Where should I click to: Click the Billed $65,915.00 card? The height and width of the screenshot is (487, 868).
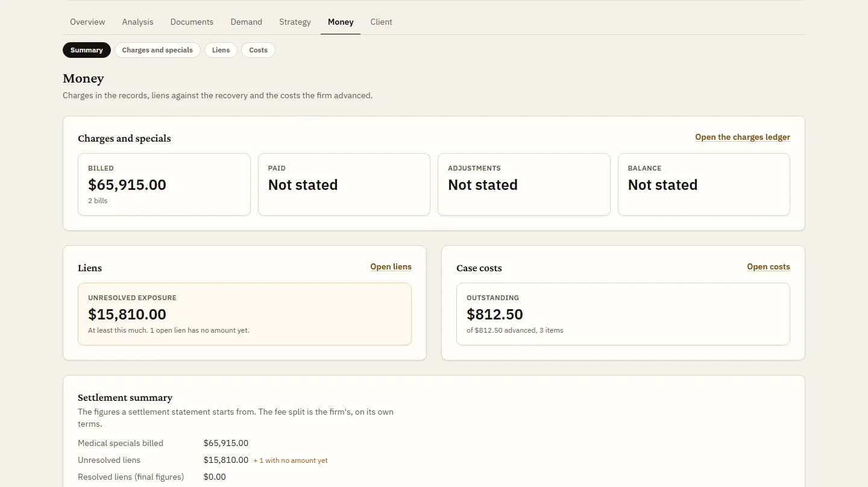[x=164, y=184]
